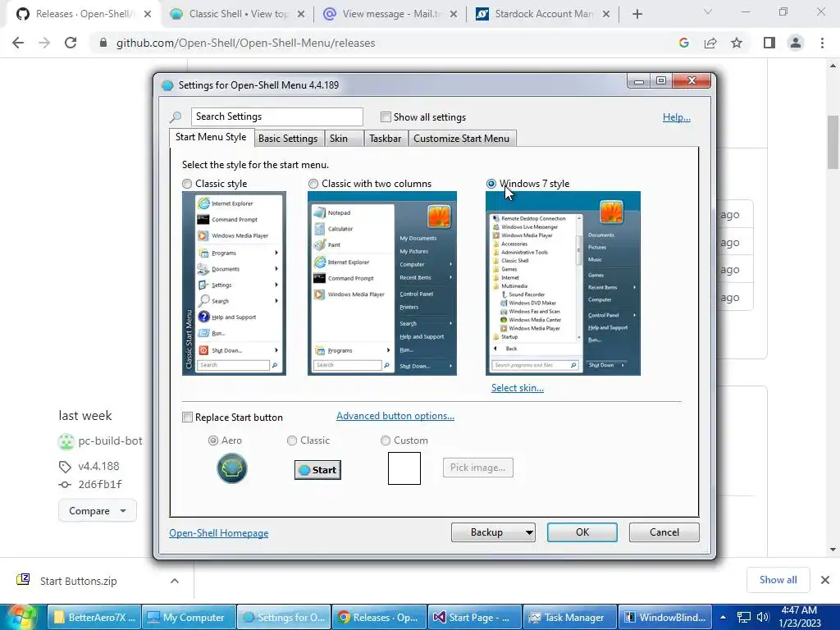Click the Classic style preview thumbnail
Screen dimensions: 840x630
pos(234,283)
